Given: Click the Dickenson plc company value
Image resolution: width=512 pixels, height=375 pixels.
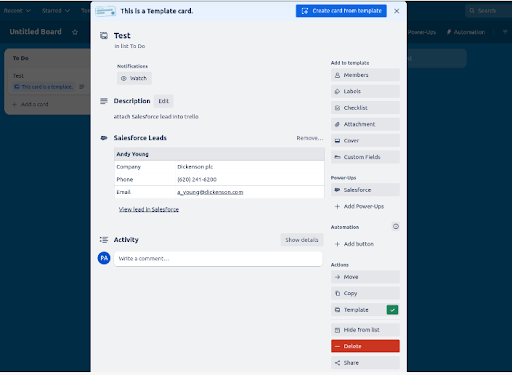Looking at the screenshot, I should 195,167.
